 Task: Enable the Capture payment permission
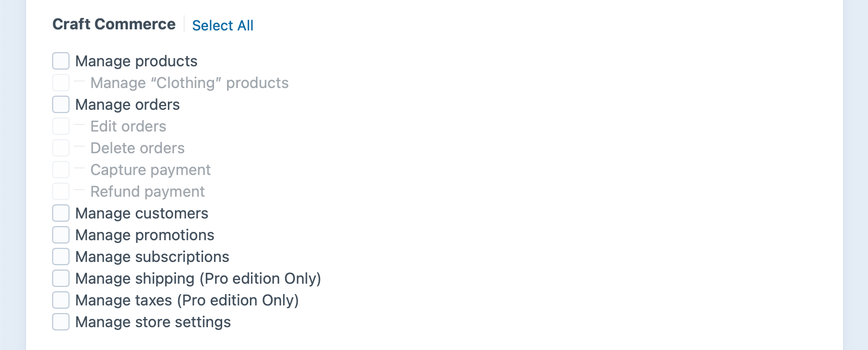click(x=60, y=170)
